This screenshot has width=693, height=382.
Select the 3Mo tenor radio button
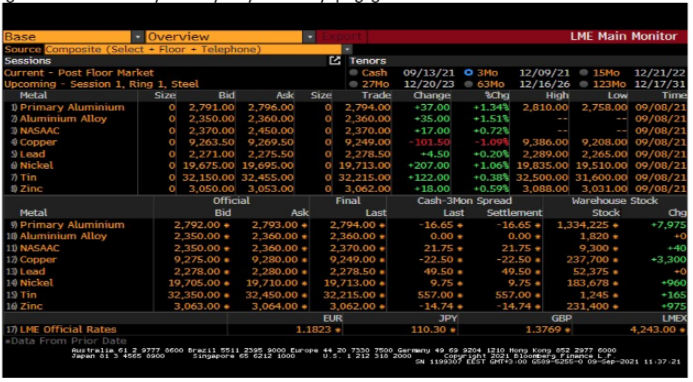click(468, 73)
